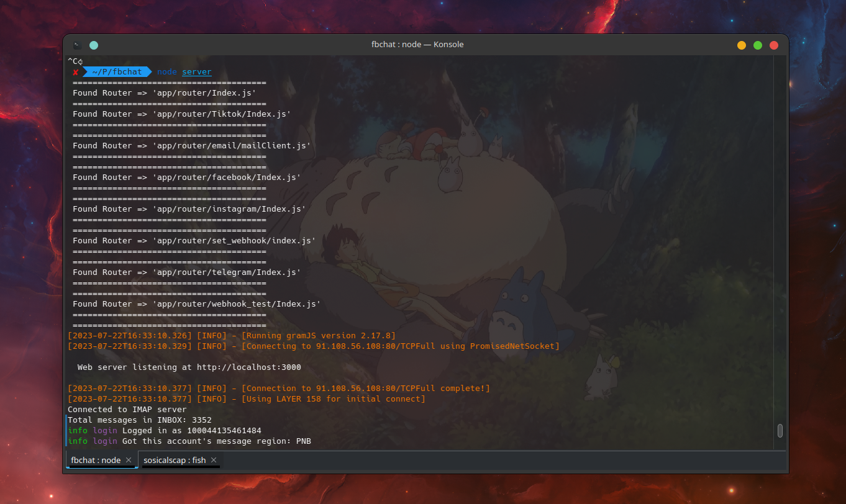Click the Konsole window title text
This screenshot has height=504, width=846.
(x=417, y=45)
